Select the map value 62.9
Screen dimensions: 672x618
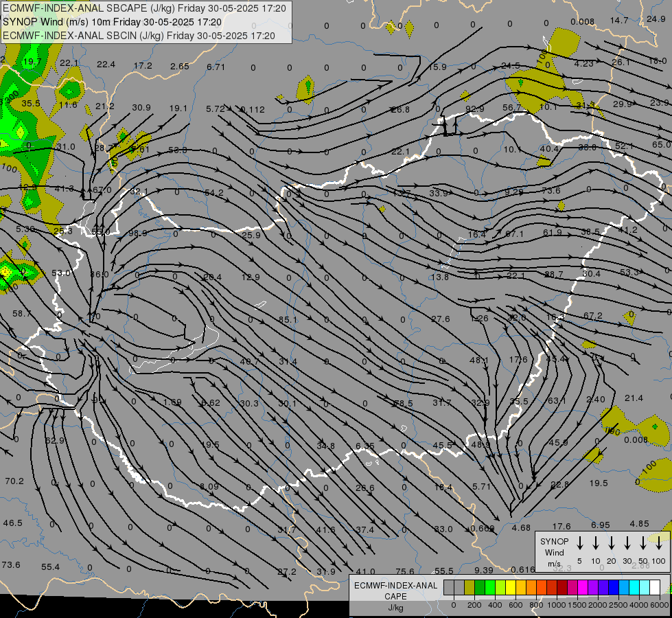pos(54,440)
